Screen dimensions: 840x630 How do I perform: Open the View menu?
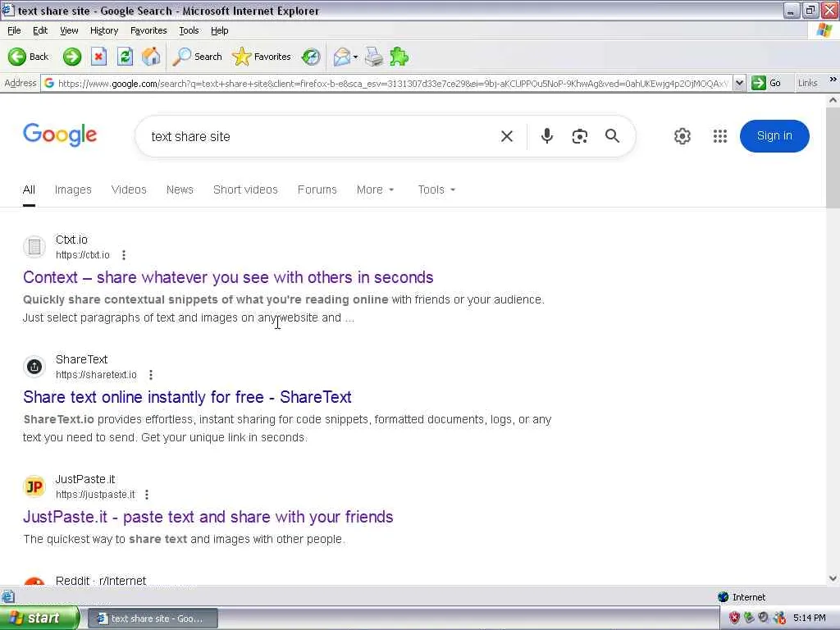click(69, 30)
